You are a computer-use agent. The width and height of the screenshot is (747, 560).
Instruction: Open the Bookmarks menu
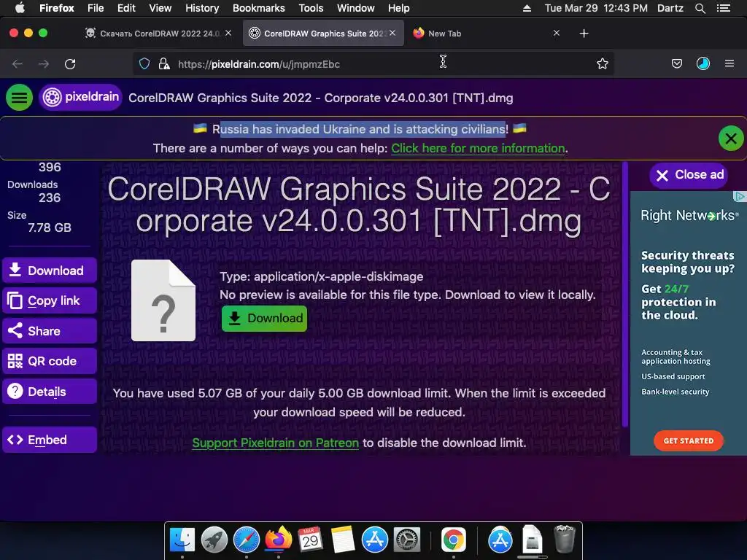point(259,8)
